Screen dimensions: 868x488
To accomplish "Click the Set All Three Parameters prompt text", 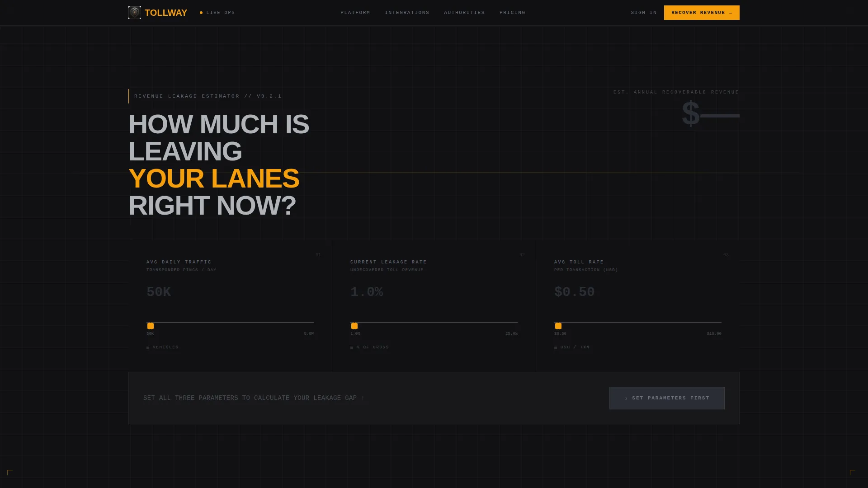I will click(254, 398).
